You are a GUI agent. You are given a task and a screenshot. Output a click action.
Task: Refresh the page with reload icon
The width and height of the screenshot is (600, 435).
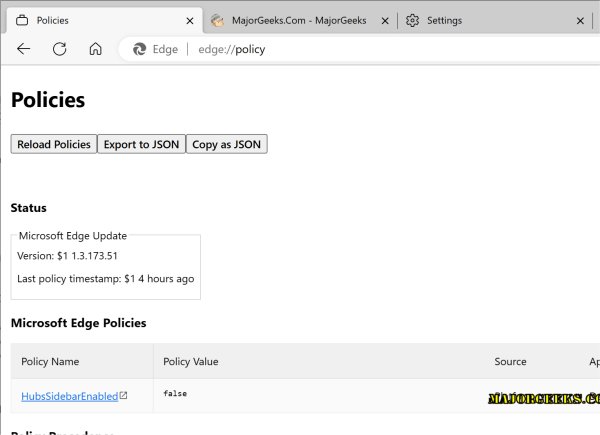click(60, 49)
